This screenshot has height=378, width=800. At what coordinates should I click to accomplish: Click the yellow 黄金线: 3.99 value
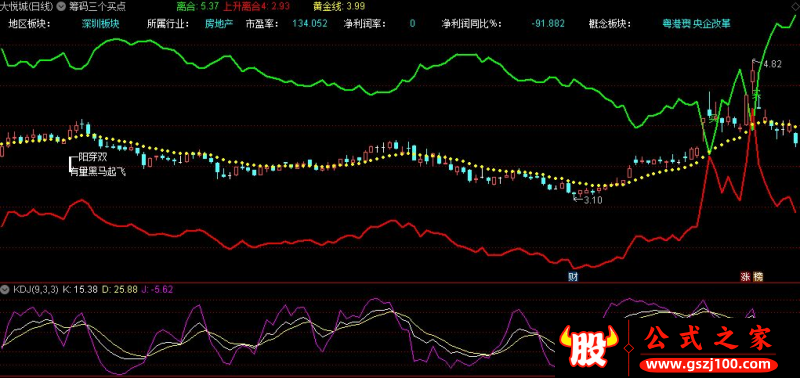(x=339, y=8)
